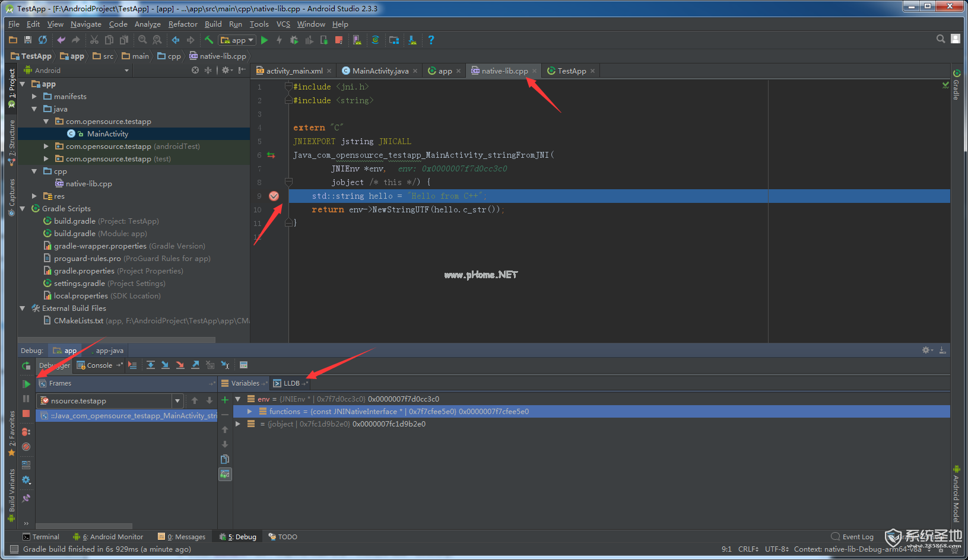Image resolution: width=968 pixels, height=560 pixels.
Task: Open the Terminal tool window
Action: (41, 537)
